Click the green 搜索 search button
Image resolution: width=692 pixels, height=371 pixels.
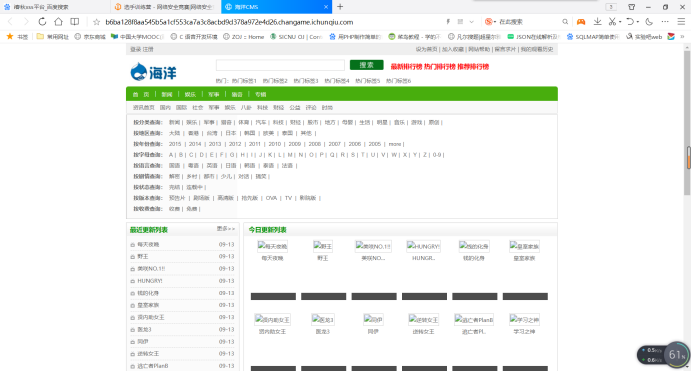click(366, 65)
